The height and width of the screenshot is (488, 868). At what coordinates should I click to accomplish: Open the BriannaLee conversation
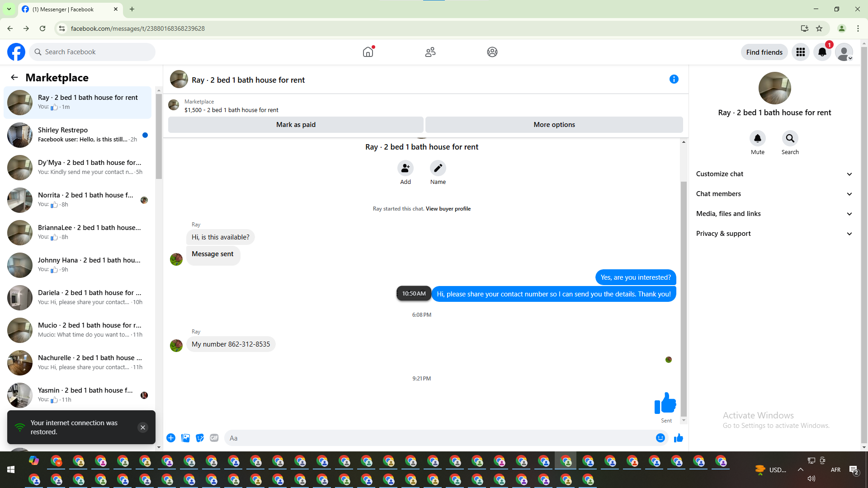point(78,233)
